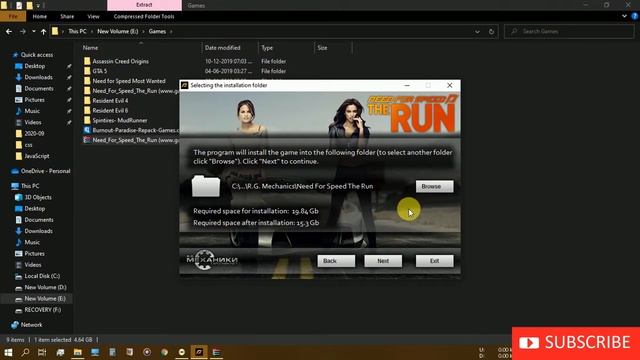Open Network in navigation pane
The image size is (640, 360).
click(x=31, y=325)
